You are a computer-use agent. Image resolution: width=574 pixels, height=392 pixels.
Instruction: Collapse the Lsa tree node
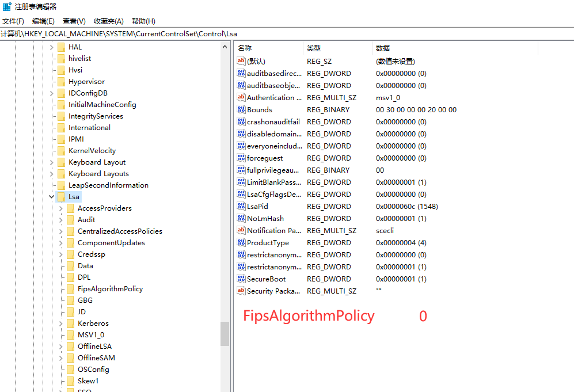[52, 197]
